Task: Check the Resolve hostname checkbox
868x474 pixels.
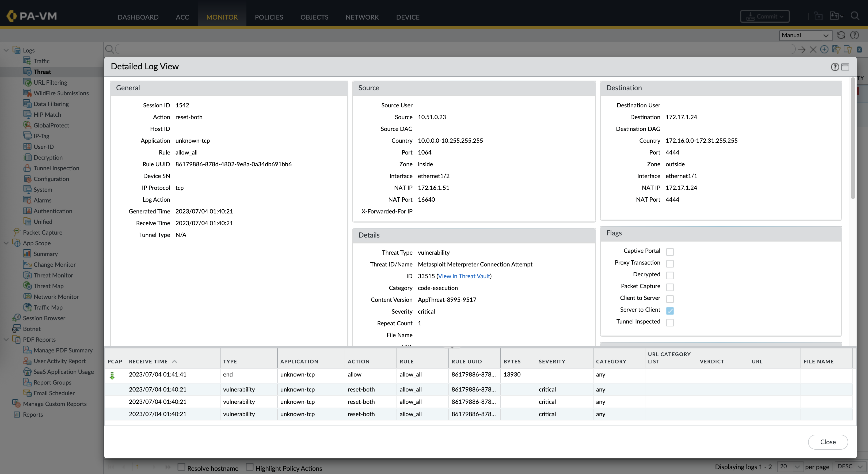Action: point(181,467)
